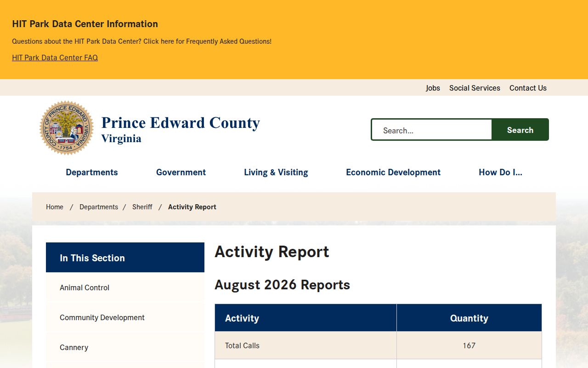Click the Prince Edward County seal logo
The height and width of the screenshot is (368, 588).
click(67, 128)
